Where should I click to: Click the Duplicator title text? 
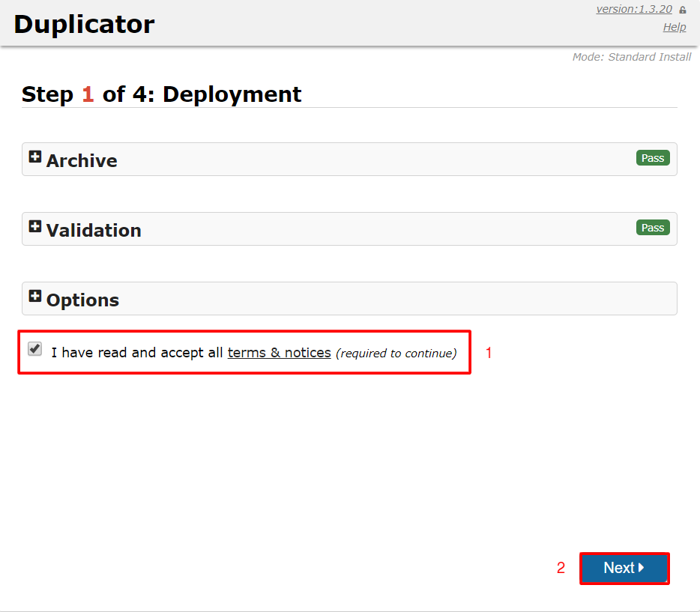coord(84,24)
